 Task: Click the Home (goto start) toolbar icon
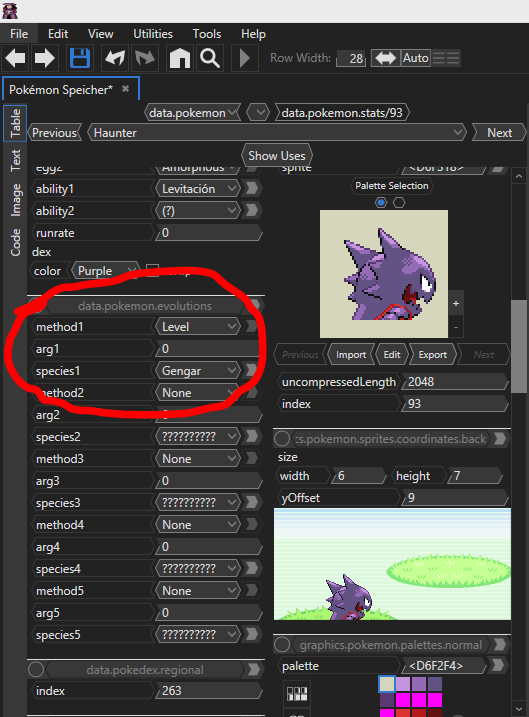180,58
